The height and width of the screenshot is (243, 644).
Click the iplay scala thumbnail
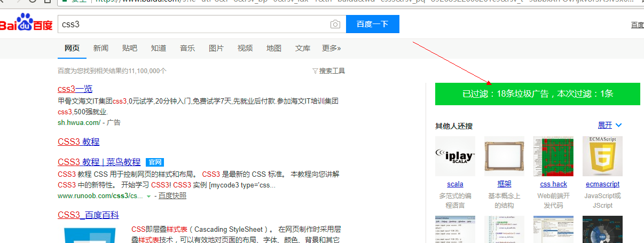click(455, 156)
